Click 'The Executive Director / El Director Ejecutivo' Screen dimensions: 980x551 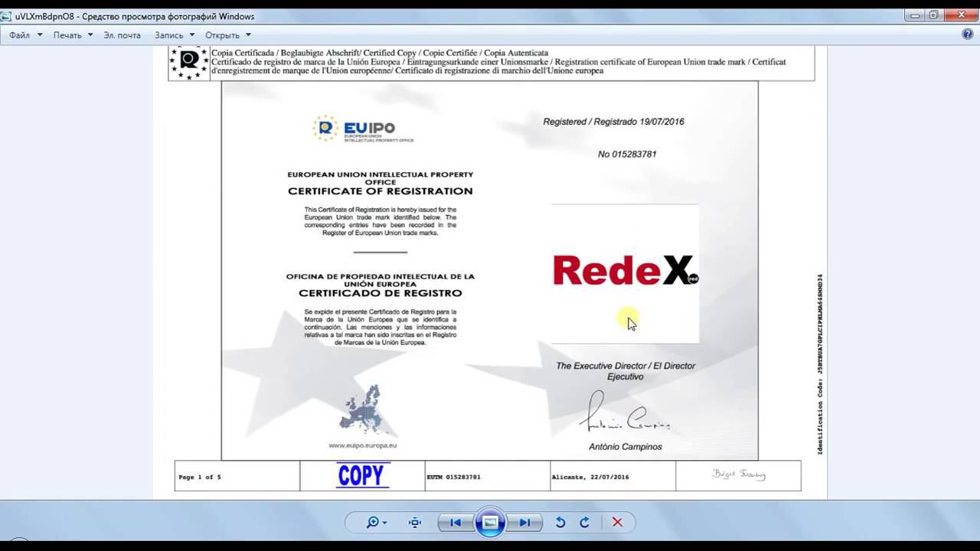point(626,371)
